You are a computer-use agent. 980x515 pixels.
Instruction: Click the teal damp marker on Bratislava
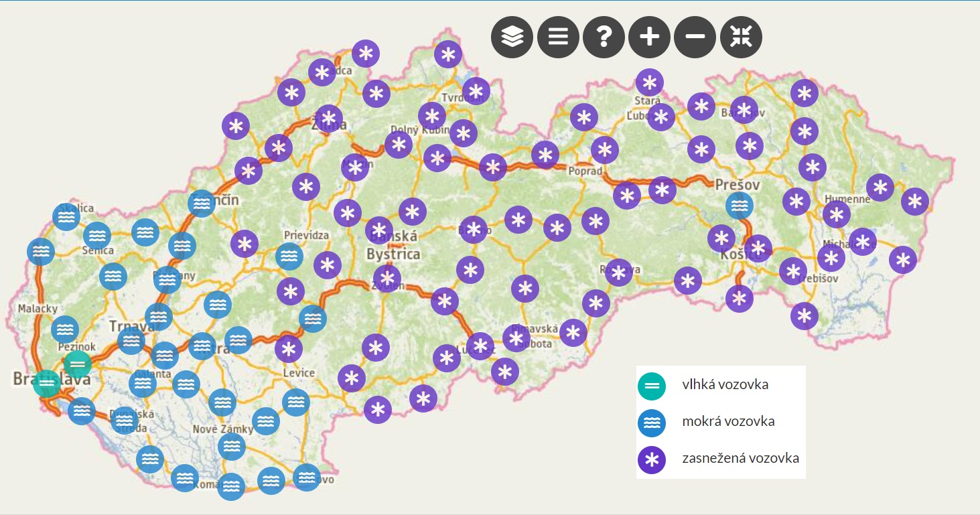click(46, 384)
